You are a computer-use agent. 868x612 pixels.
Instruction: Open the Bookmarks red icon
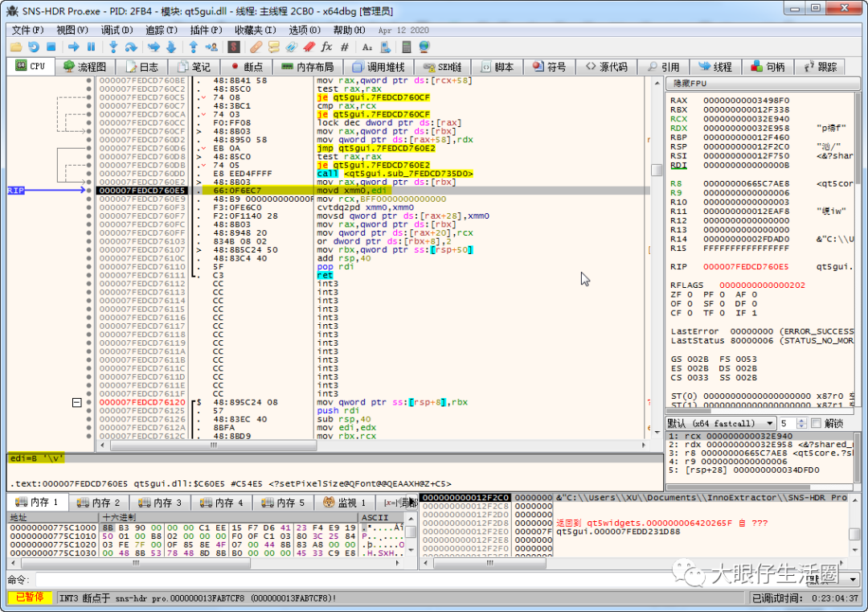[309, 47]
